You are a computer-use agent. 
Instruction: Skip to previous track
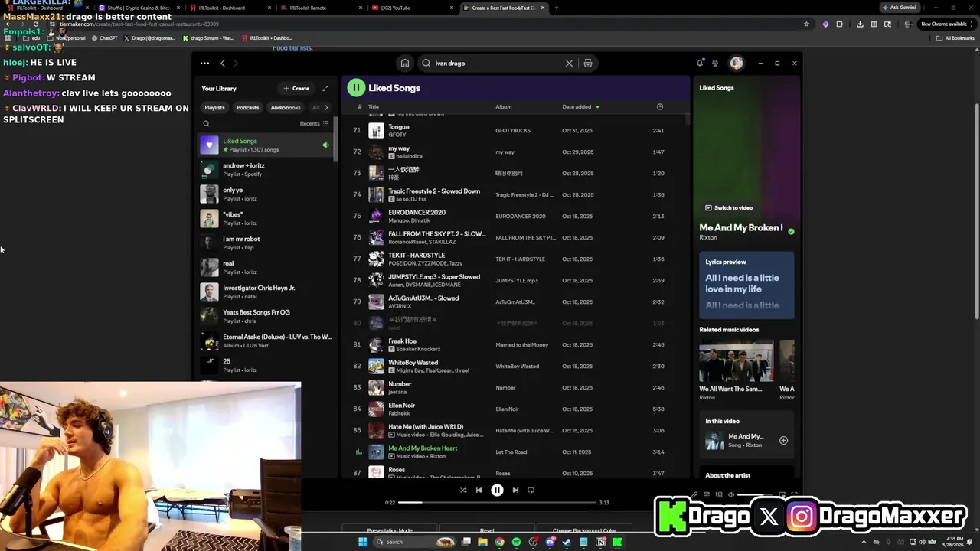coord(479,491)
